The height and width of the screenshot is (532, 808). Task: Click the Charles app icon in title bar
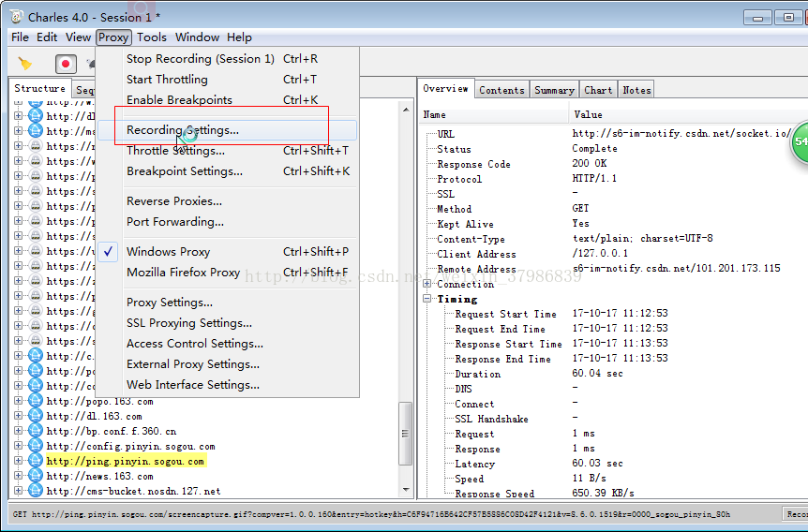17,17
